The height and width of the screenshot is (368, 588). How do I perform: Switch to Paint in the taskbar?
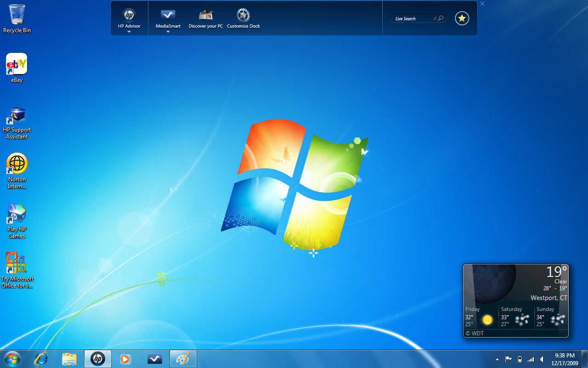coord(183,359)
